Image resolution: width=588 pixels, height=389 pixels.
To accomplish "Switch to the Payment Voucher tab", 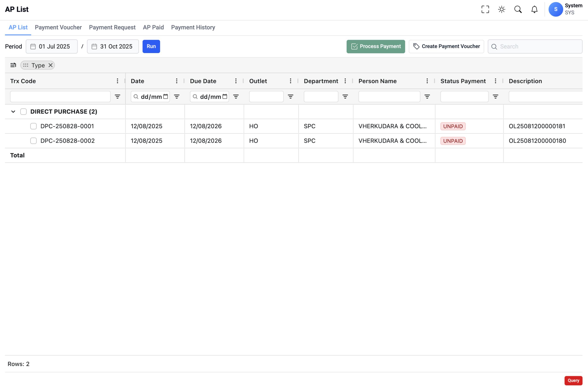I will click(58, 27).
